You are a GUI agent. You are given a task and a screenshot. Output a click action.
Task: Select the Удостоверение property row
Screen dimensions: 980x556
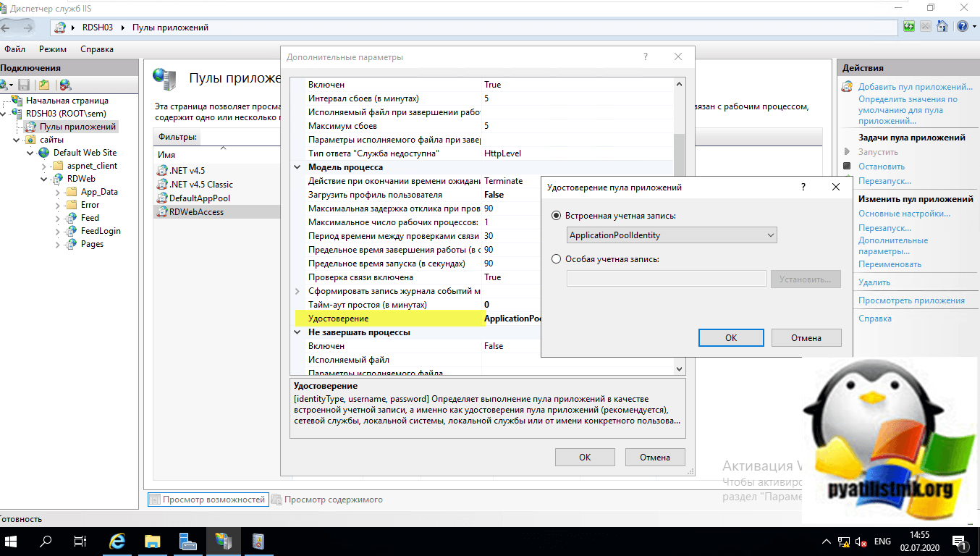[x=418, y=319]
